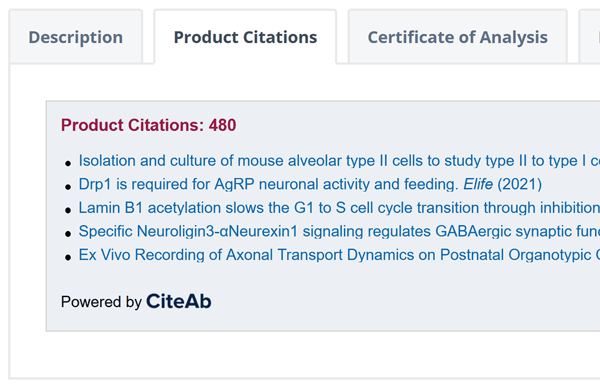Click the bullet beside the Ex Vivo Recording citation

[68, 257]
